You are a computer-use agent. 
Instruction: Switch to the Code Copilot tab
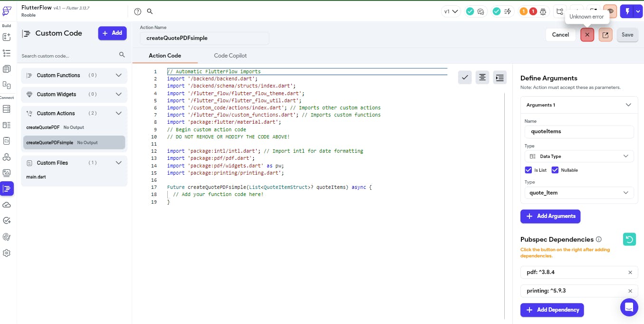point(230,56)
